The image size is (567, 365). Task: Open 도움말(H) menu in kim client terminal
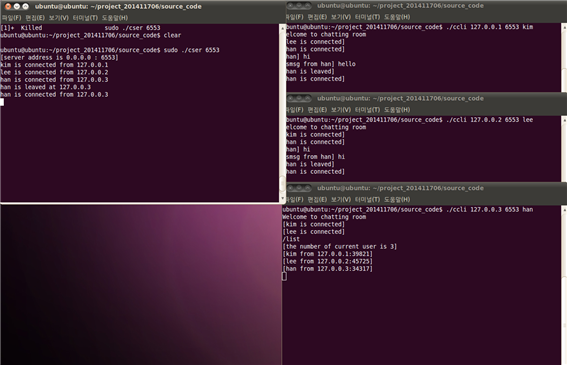click(397, 17)
